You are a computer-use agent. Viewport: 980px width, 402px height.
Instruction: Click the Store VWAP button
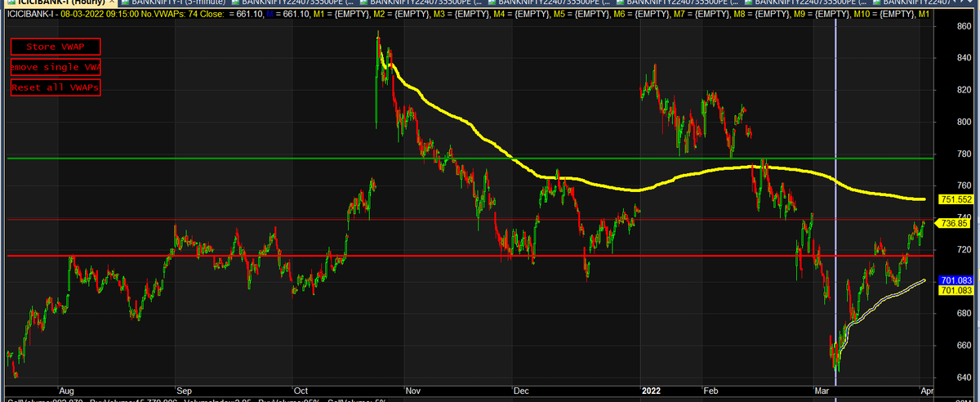click(56, 47)
